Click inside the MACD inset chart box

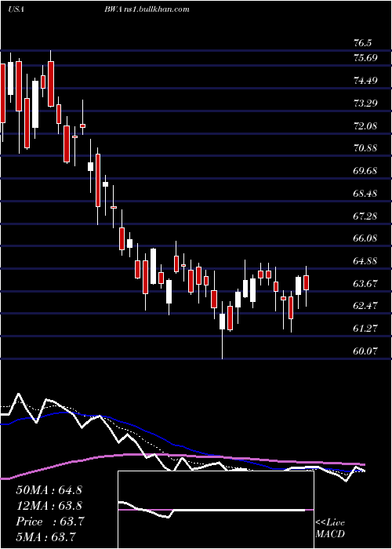(216, 510)
